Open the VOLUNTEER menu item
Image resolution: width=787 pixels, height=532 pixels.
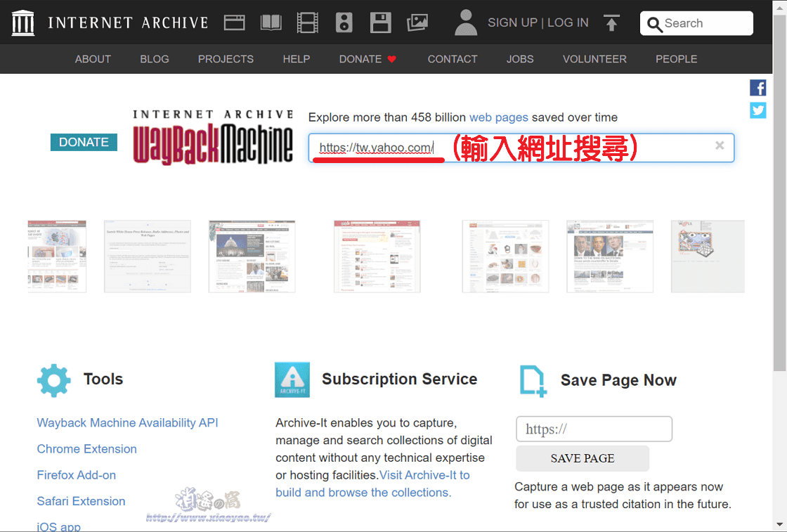click(594, 59)
